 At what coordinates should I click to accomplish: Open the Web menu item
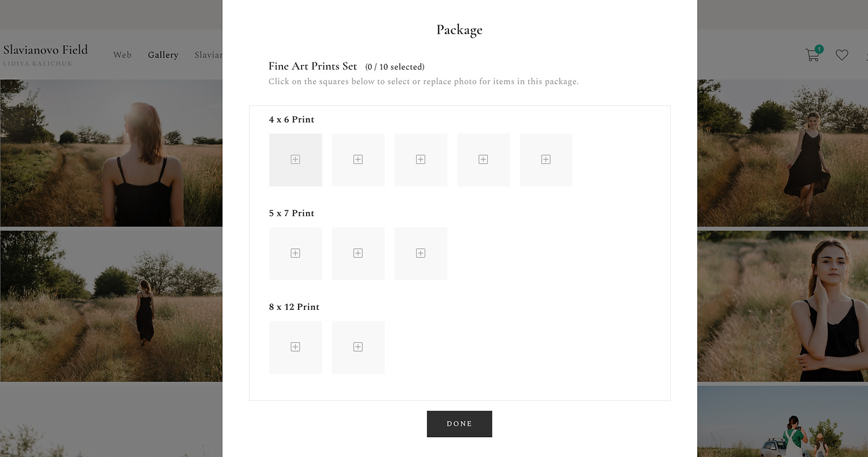coord(123,55)
